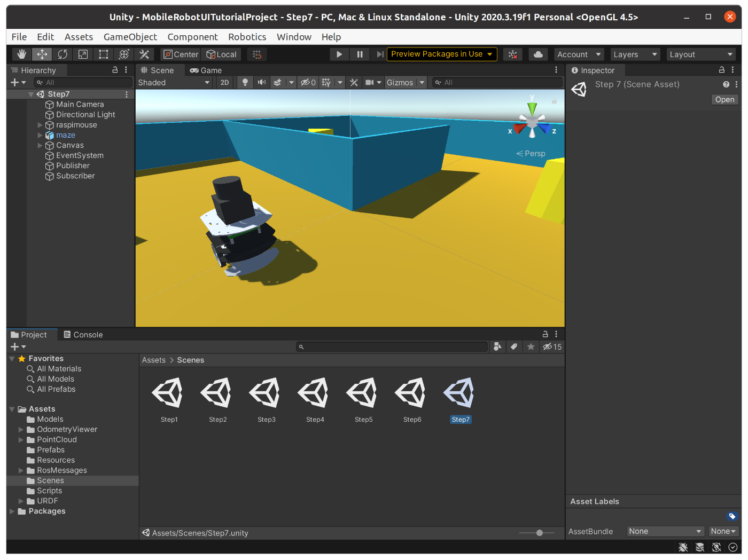Viewport: 748px width, 560px height.
Task: Select the Rect tool
Action: coord(103,54)
